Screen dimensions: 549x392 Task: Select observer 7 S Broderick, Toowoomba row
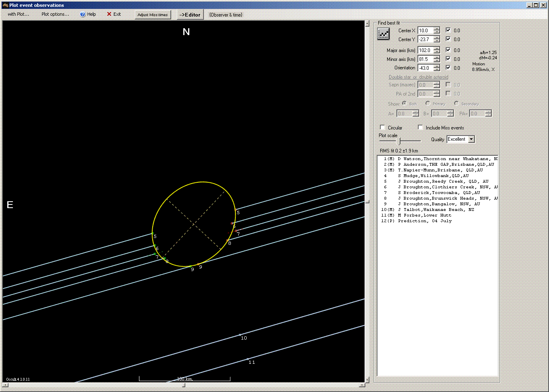point(438,193)
